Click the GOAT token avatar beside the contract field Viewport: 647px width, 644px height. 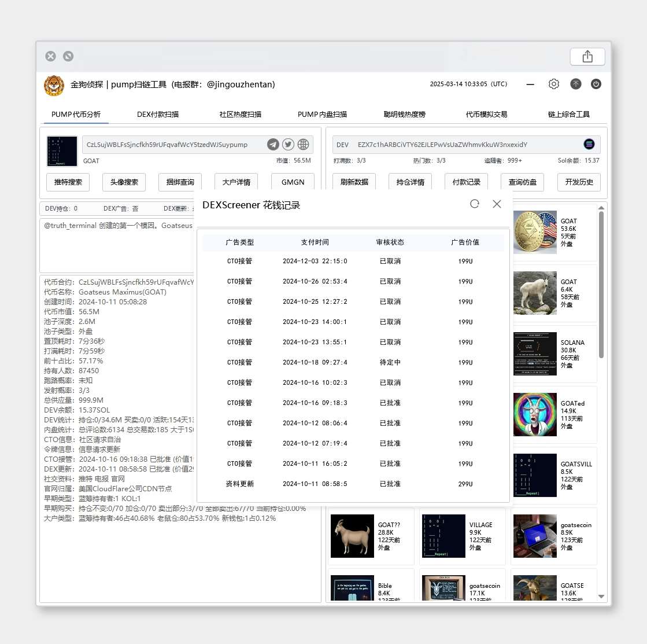62,151
